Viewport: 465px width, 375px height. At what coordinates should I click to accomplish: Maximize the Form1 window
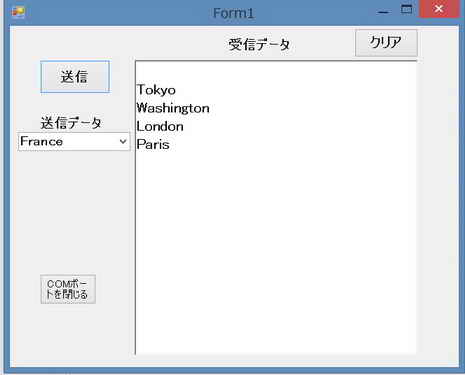[x=406, y=9]
